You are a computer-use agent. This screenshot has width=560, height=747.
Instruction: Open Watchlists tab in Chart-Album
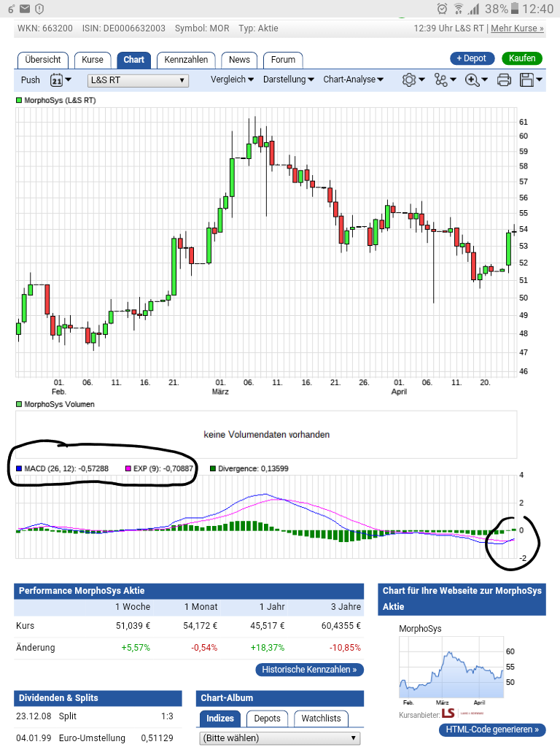[321, 719]
